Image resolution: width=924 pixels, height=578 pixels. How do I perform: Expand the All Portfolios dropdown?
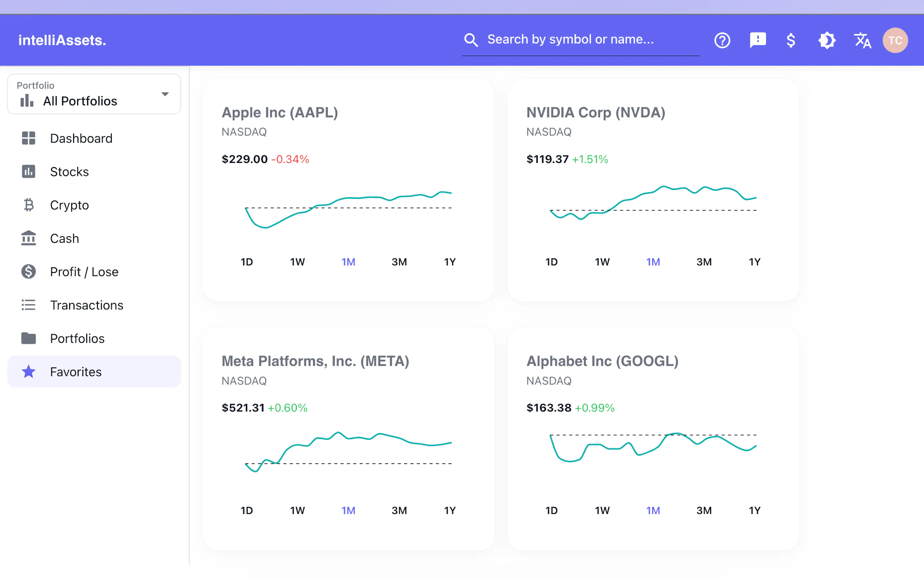[x=80, y=100]
